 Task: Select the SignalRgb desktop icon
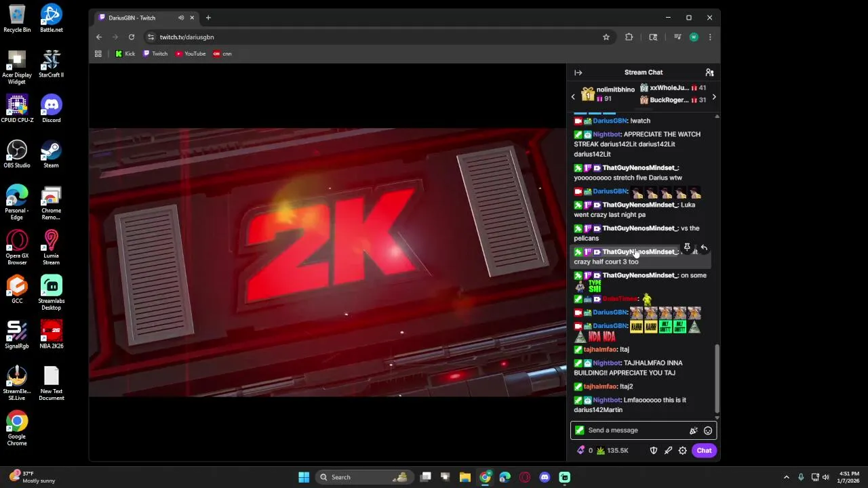(x=17, y=335)
